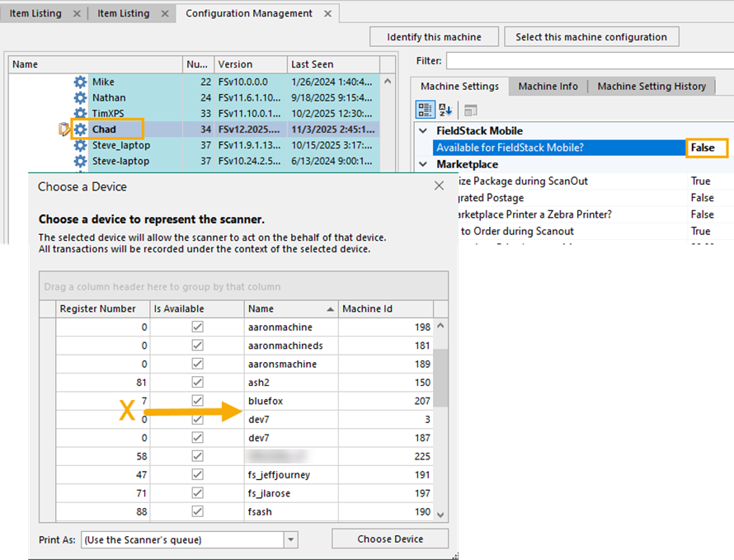
Task: Click the device list scrollbar thumb
Action: [440, 378]
